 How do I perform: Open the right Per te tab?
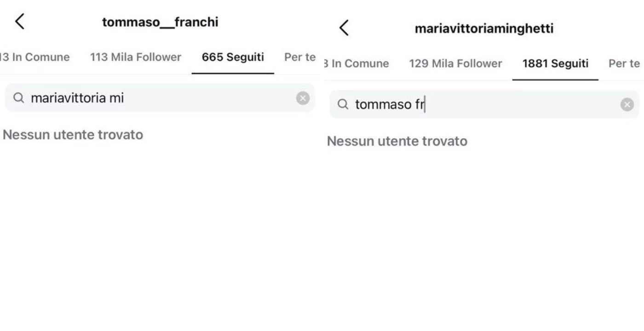[x=624, y=63]
